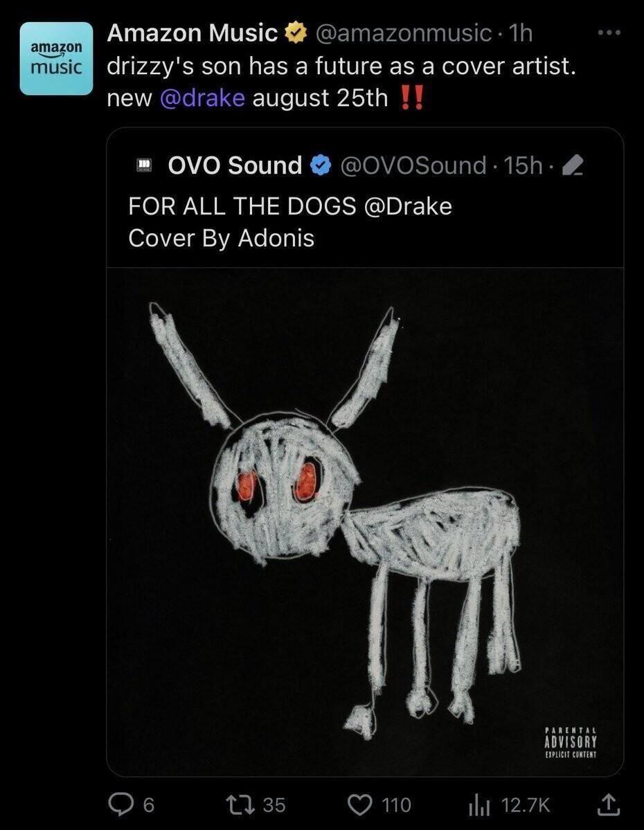Image resolution: width=644 pixels, height=830 pixels.
Task: Click the reply speech bubble icon
Action: coord(119,804)
